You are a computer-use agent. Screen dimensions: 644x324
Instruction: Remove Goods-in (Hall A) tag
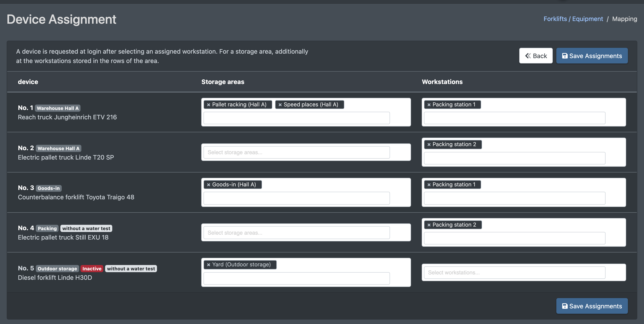[208, 185]
